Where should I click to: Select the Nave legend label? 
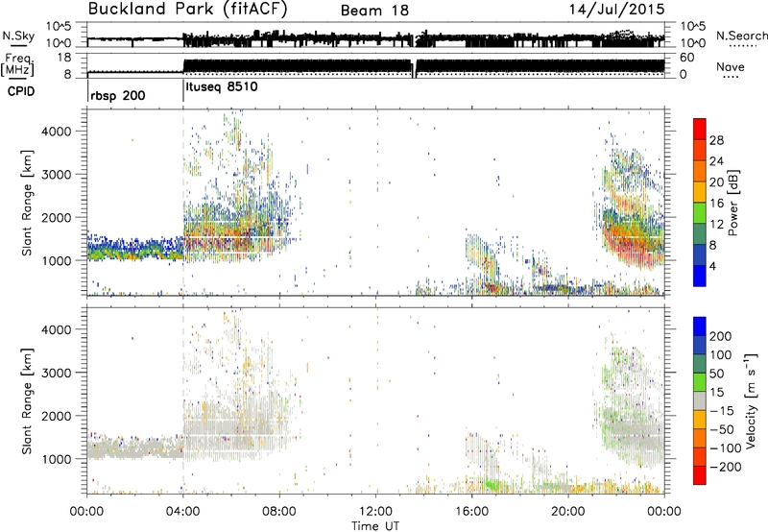[x=731, y=66]
